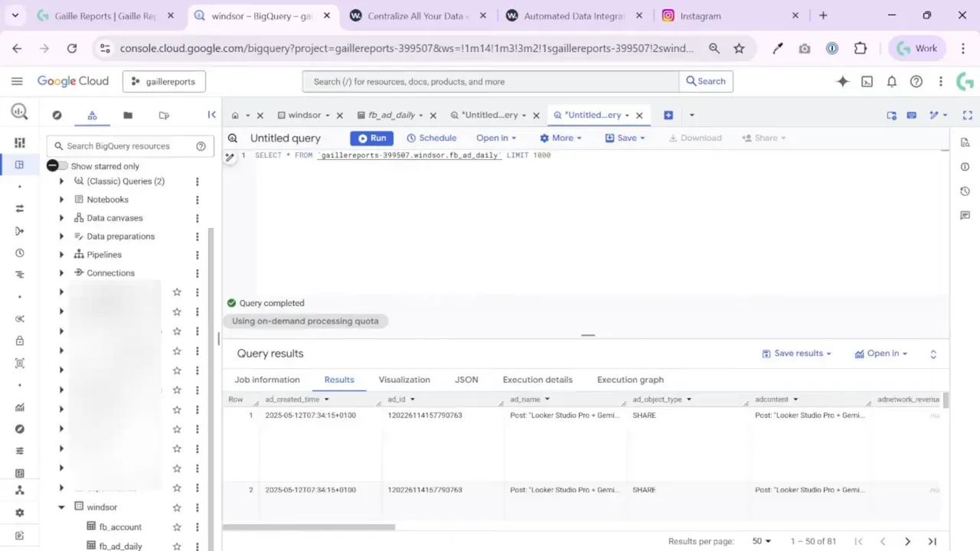Viewport: 980px width, 551px height.
Task: Bookmark this page with star icon
Action: click(739, 48)
